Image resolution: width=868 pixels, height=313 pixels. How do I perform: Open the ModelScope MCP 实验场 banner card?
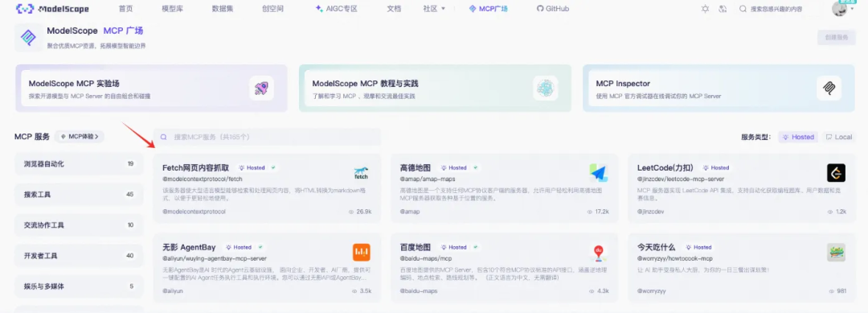[151, 88]
